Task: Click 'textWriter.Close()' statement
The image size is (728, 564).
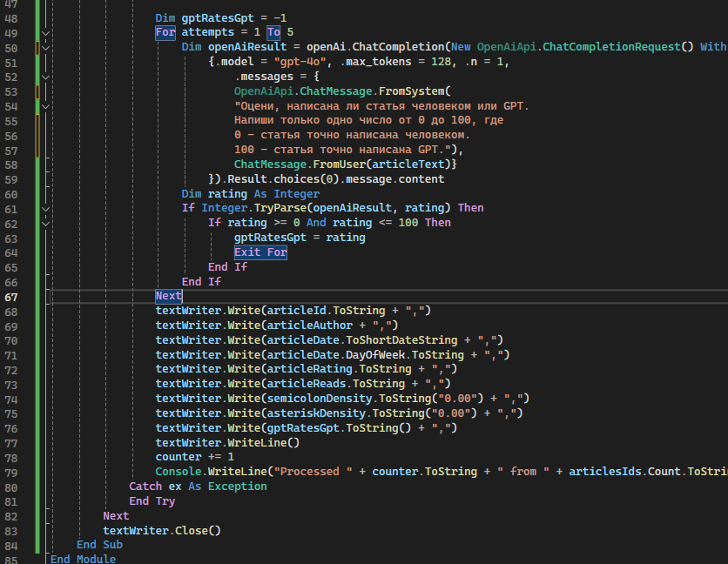Action: [x=162, y=531]
